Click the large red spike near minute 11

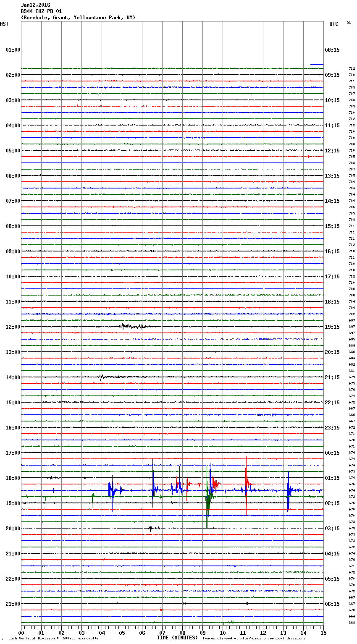point(246,484)
